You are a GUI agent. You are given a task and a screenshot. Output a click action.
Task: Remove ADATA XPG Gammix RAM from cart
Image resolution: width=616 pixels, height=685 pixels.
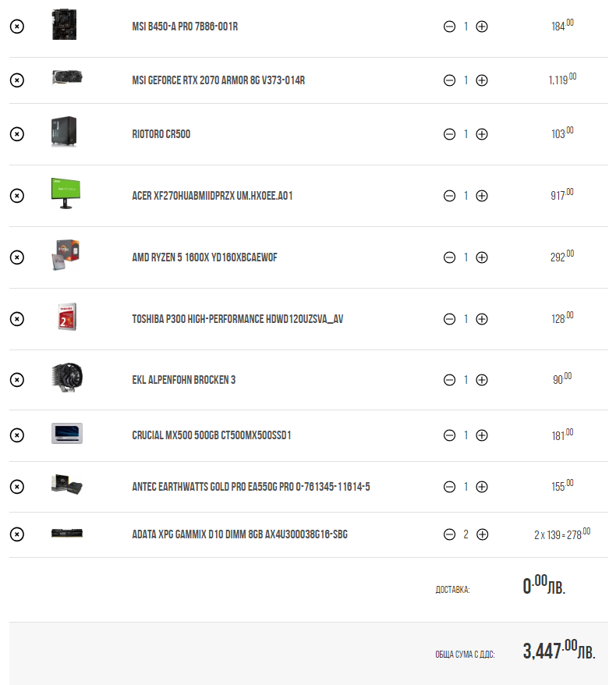[x=17, y=534]
